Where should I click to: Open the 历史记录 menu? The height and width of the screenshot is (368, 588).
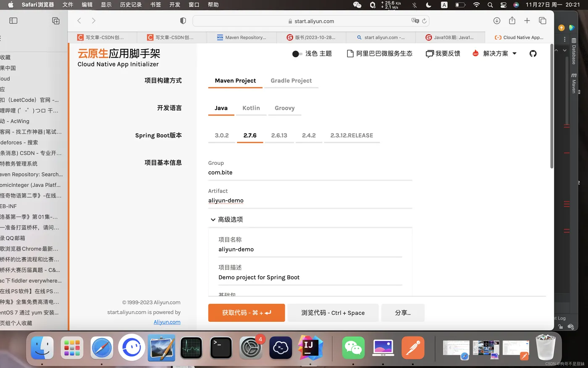point(131,5)
